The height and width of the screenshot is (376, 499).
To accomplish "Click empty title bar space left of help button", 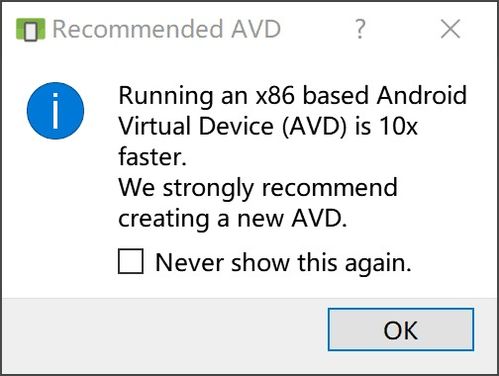I will click(317, 29).
